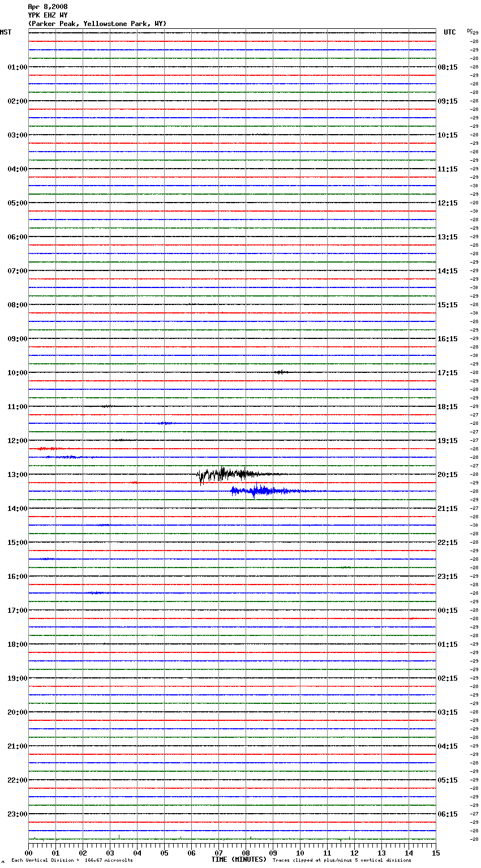Select the '21:00' MST time label
The height and width of the screenshot is (868, 481).
[18, 746]
